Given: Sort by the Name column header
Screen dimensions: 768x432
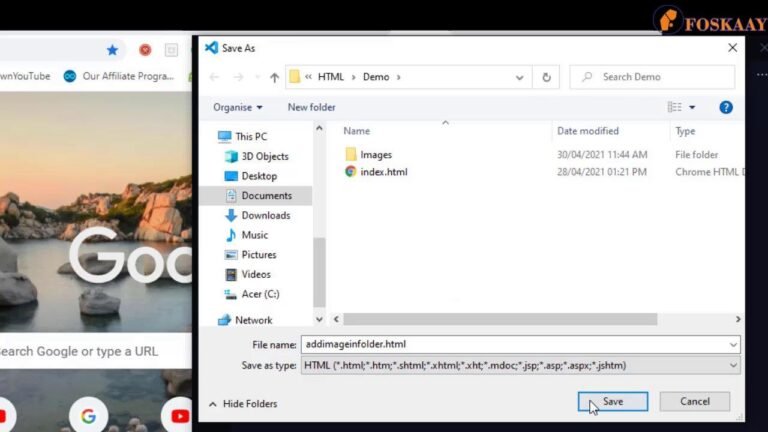Looking at the screenshot, I should pos(357,131).
